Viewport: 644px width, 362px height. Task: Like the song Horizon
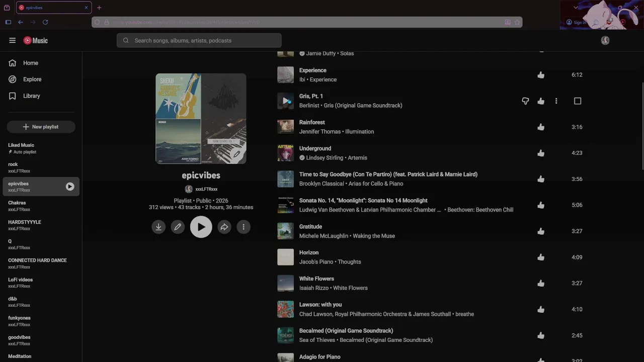541,257
